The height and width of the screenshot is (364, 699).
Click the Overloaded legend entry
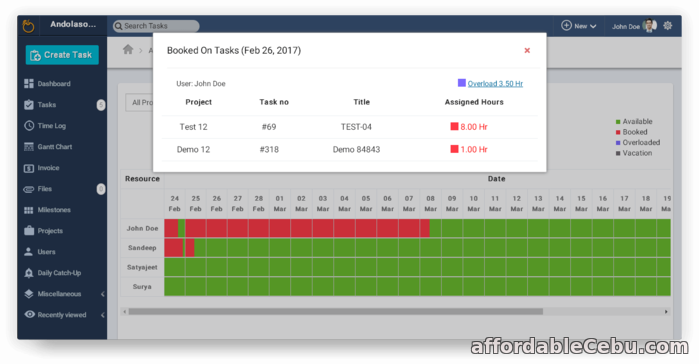[x=638, y=143]
